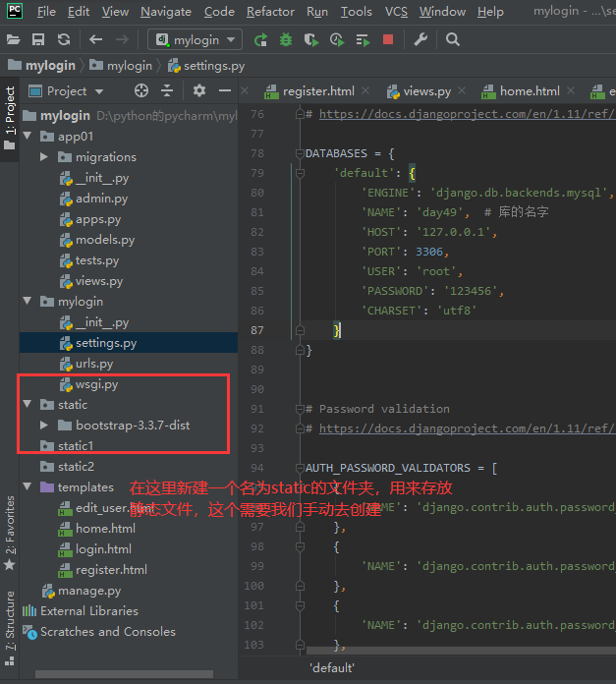Close the views.py tab

click(462, 90)
